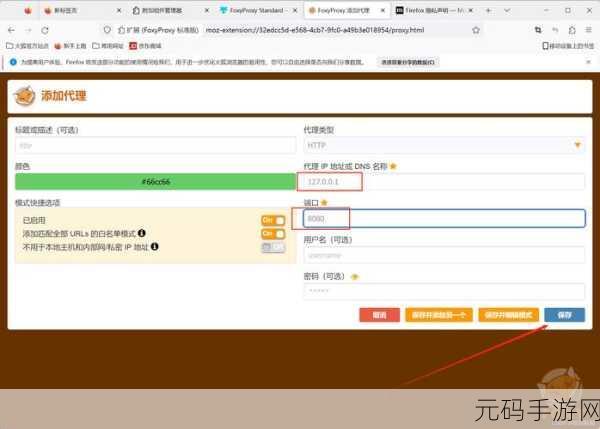Switch to the 新标签页 tab
600x429 pixels.
(82, 11)
